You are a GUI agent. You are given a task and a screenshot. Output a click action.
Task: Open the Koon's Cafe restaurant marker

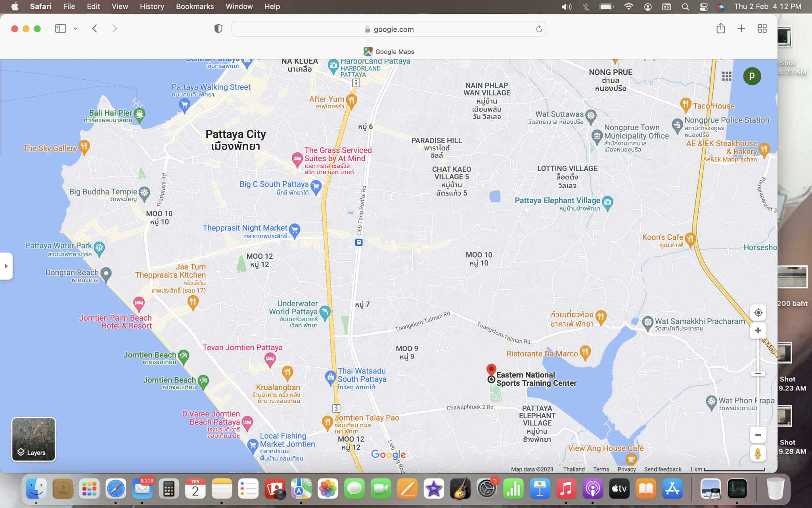pyautogui.click(x=690, y=240)
